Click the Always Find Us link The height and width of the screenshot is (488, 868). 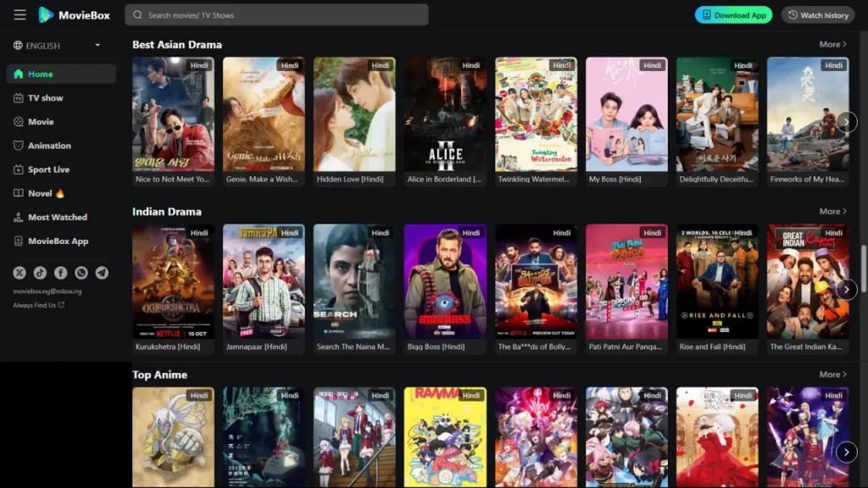pyautogui.click(x=39, y=305)
